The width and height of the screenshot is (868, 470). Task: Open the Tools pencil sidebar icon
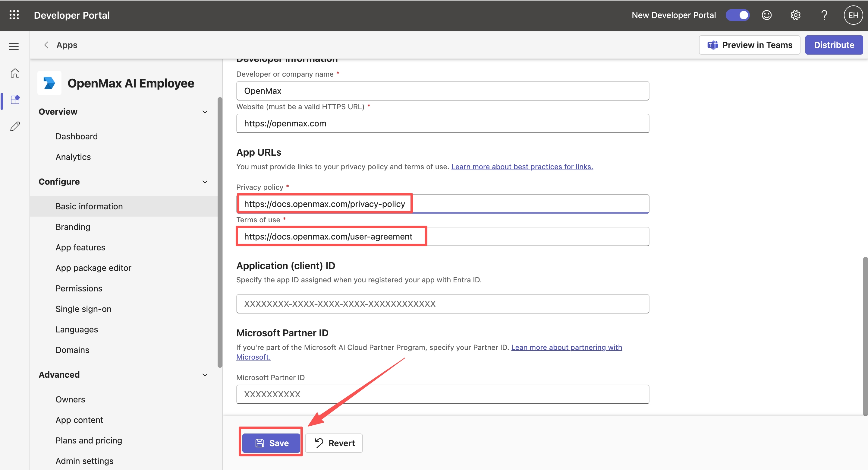click(15, 126)
